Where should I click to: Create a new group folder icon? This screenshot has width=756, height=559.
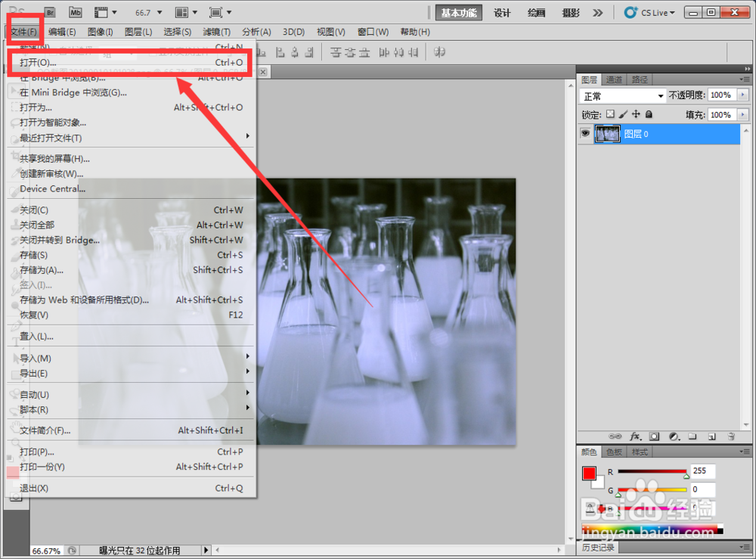(x=692, y=436)
